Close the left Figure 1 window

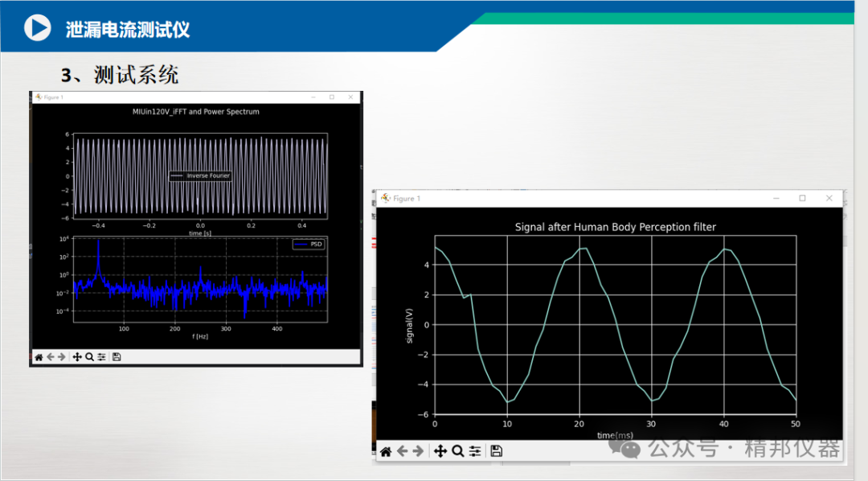coord(350,97)
